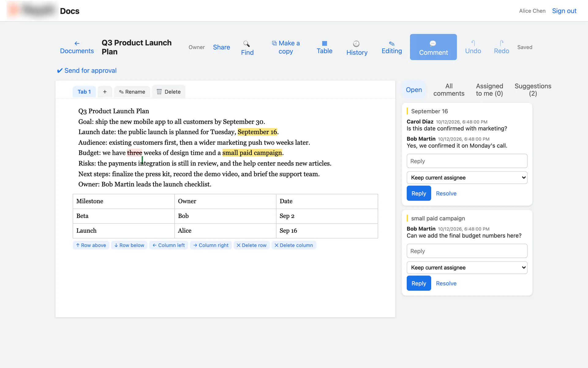This screenshot has width=588, height=368.
Task: Insert Row below in table
Action: click(x=129, y=245)
